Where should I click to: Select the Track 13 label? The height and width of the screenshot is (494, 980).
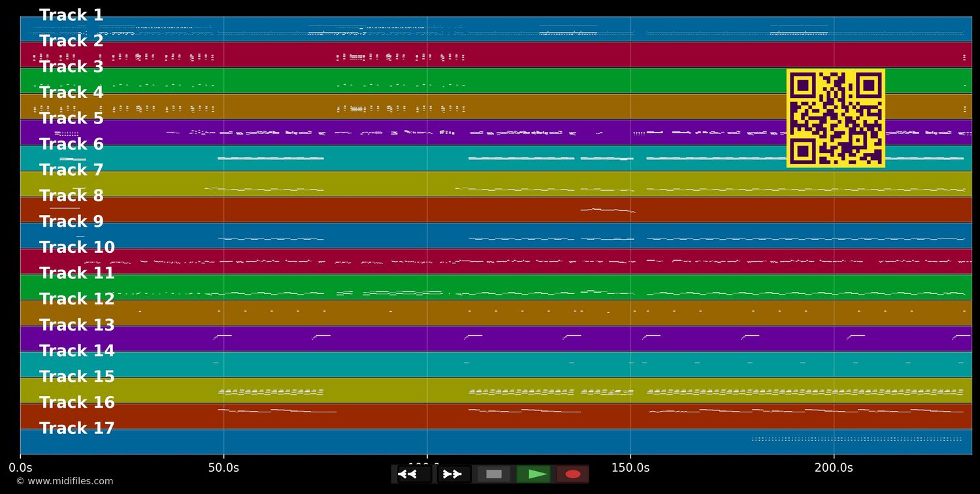pyautogui.click(x=77, y=325)
